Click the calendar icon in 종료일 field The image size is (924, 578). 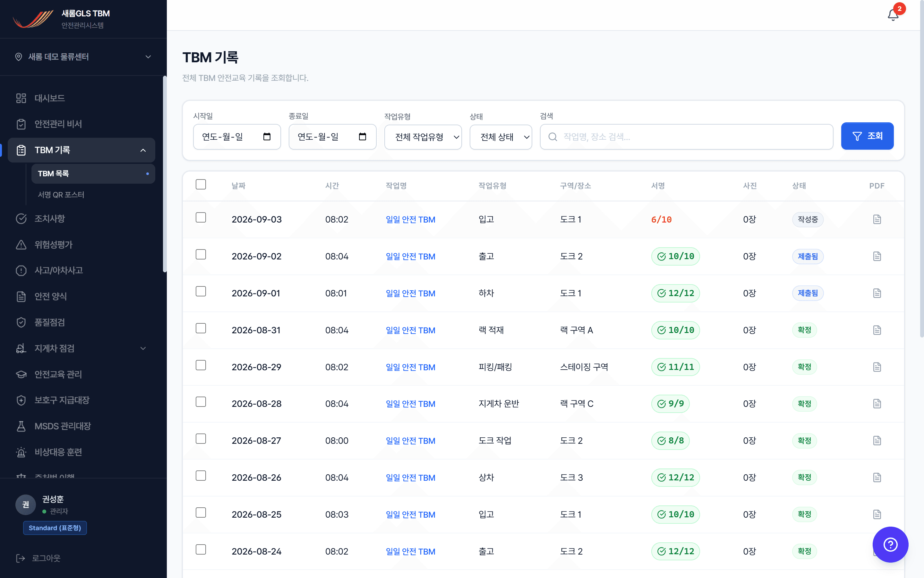pos(362,136)
